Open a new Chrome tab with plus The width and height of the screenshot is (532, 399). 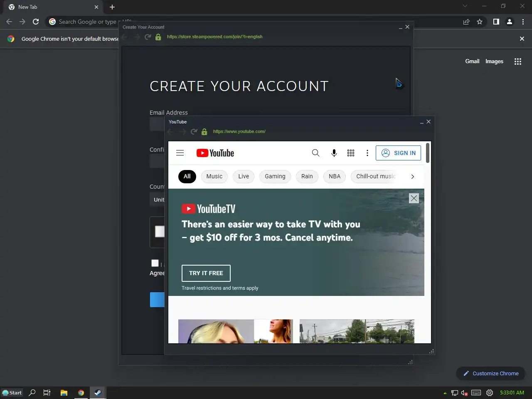click(112, 7)
